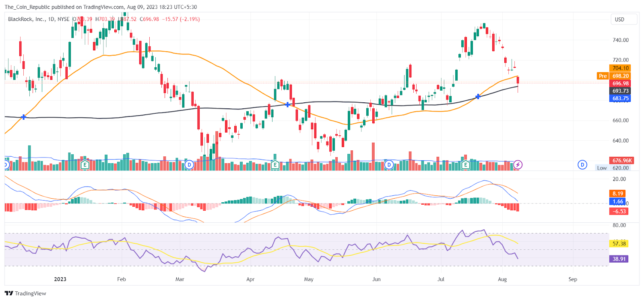This screenshot has height=301, width=644.
Task: Click the close value C696.98 in header
Action: pos(149,19)
